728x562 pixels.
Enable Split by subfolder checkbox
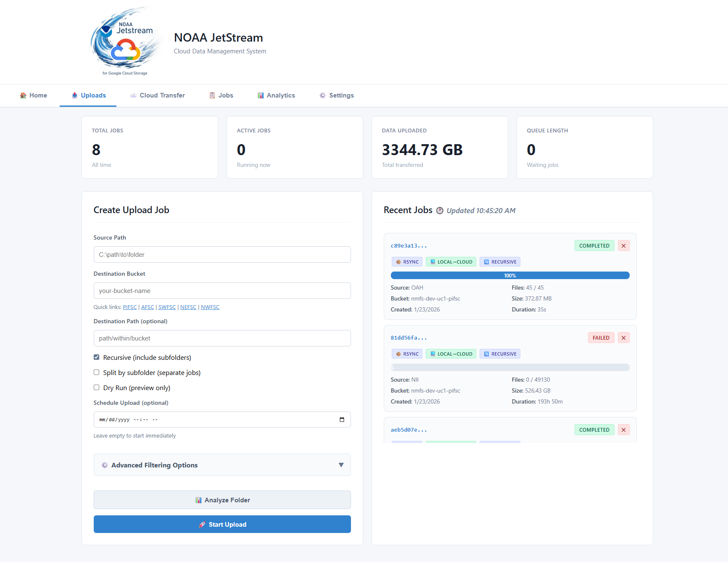pos(97,372)
